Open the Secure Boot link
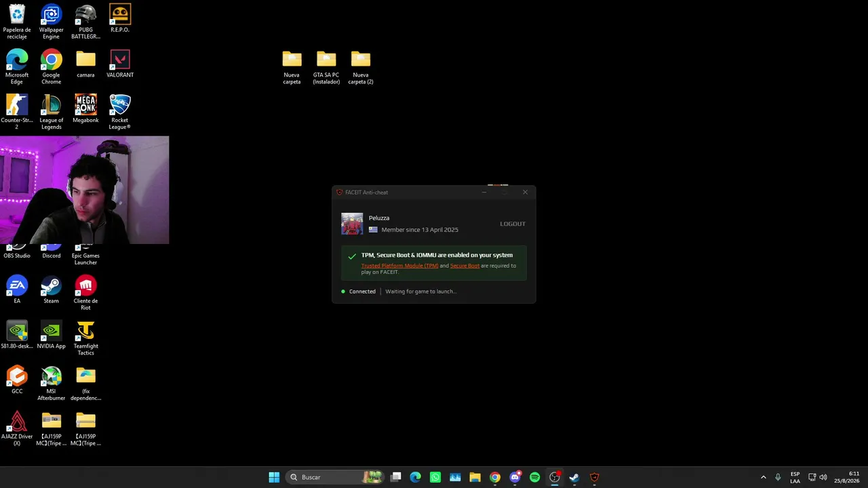868x488 pixels. pyautogui.click(x=465, y=266)
